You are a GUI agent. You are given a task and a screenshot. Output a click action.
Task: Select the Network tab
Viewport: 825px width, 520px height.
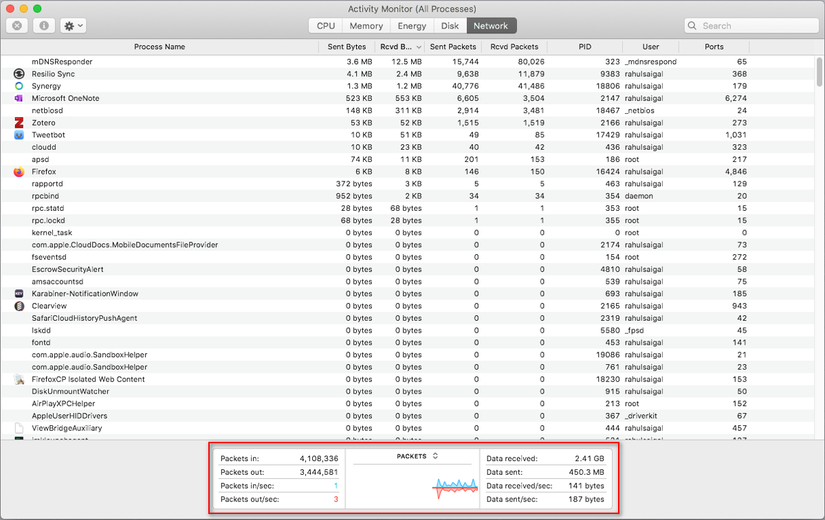click(x=491, y=26)
